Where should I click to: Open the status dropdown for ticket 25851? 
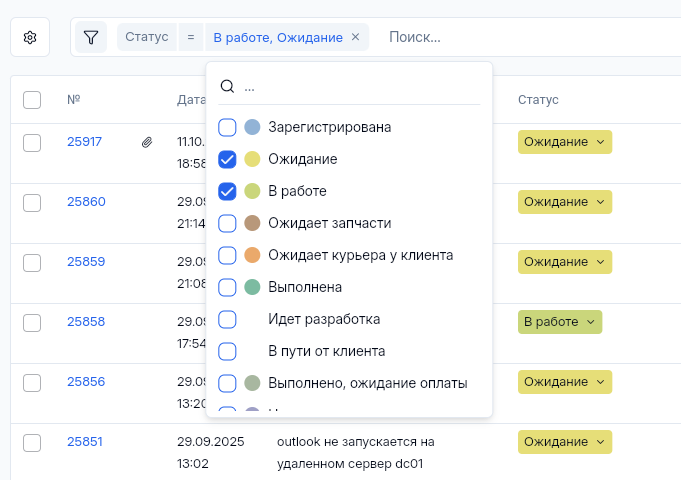[564, 441]
